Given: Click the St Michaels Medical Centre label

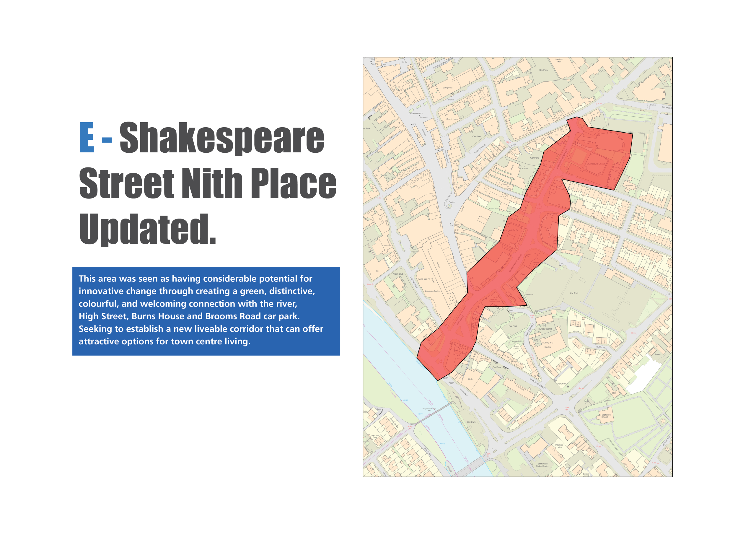Looking at the screenshot, I should (x=542, y=465).
